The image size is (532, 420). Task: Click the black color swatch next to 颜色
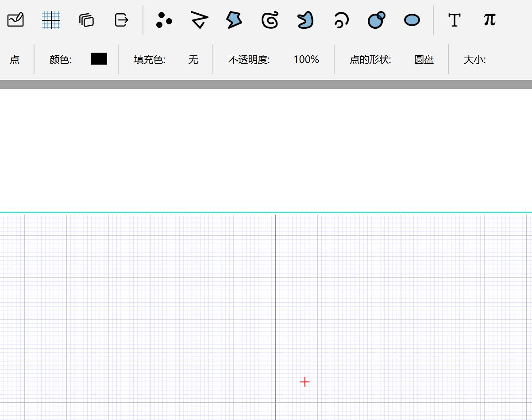[x=99, y=59]
